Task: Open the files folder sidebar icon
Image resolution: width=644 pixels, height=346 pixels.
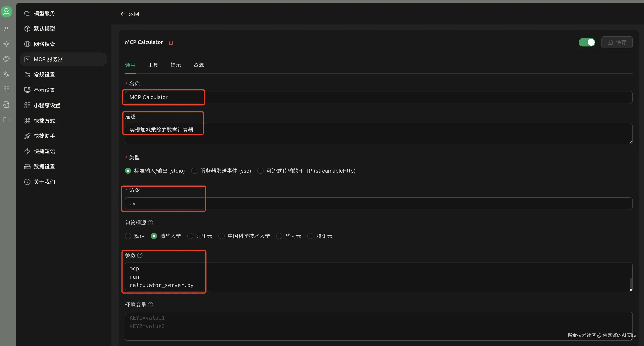Action: point(6,120)
